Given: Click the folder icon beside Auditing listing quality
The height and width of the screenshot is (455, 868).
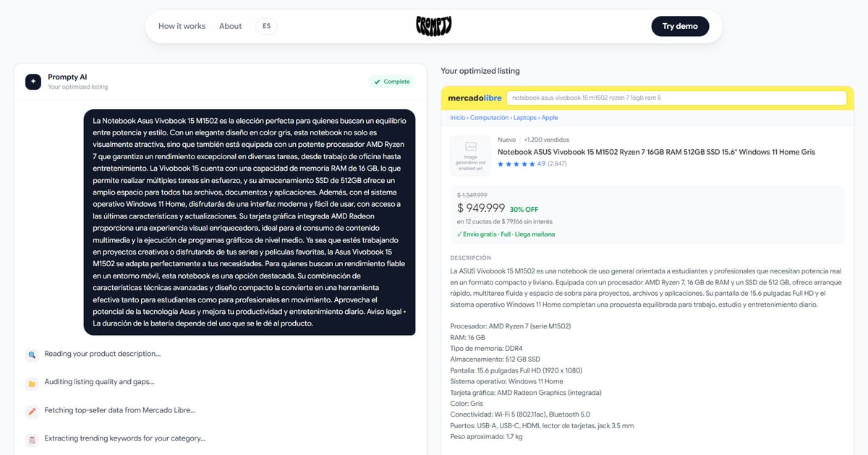Looking at the screenshot, I should [x=32, y=383].
